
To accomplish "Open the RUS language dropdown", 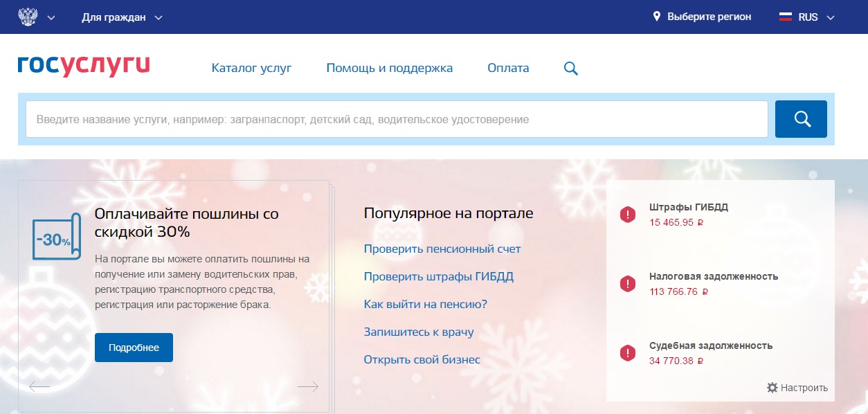I will (x=817, y=17).
